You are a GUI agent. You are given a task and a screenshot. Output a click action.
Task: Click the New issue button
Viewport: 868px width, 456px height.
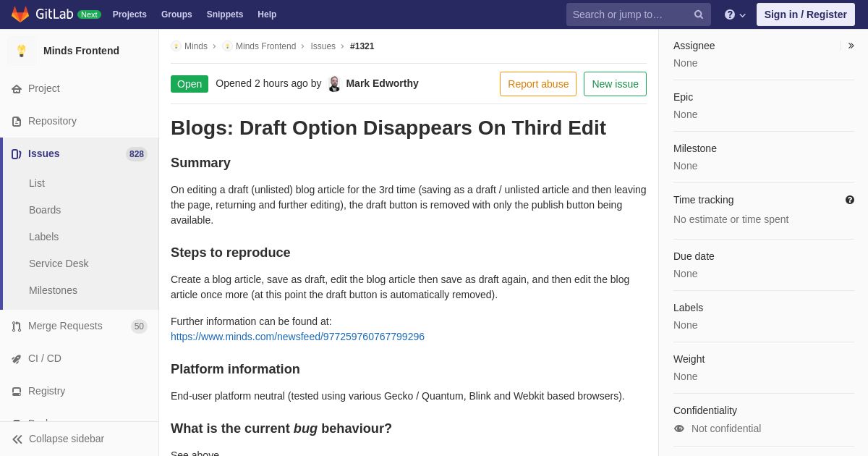615,84
